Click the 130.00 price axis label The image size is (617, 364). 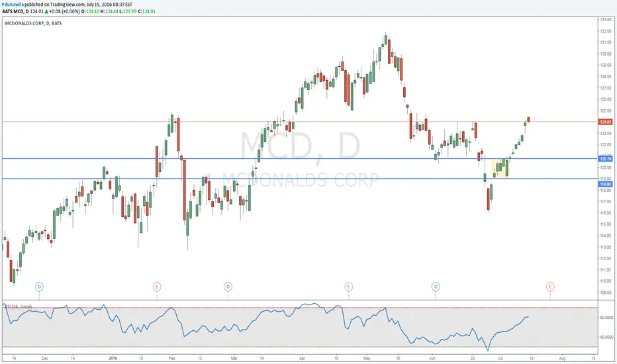[606, 54]
